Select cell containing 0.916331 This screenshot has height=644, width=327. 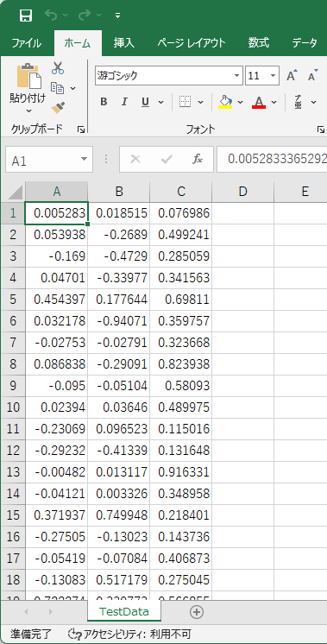tap(181, 472)
